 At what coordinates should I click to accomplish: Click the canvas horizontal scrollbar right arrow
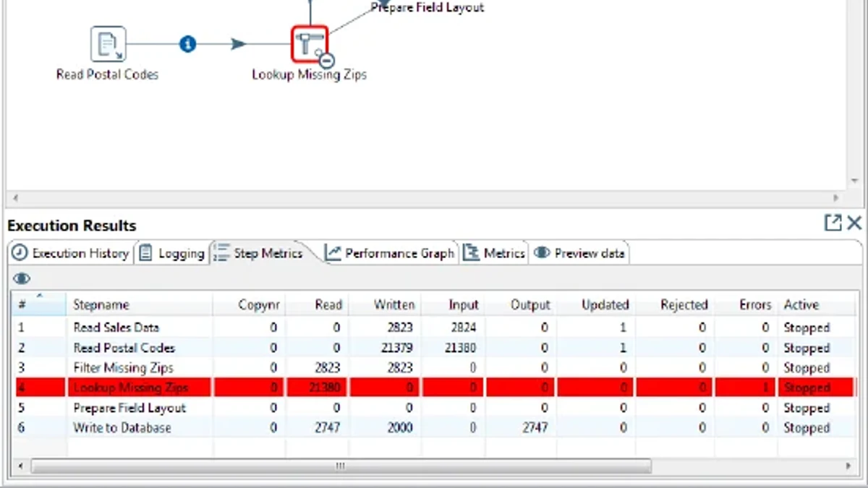[x=837, y=197]
